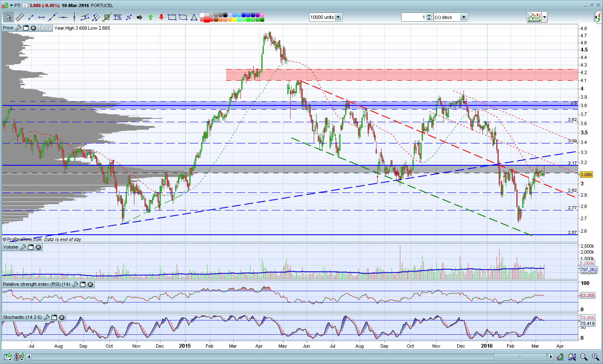This screenshot has height=364, width=603.
Task: Open the chart export share icon
Action: [8, 357]
